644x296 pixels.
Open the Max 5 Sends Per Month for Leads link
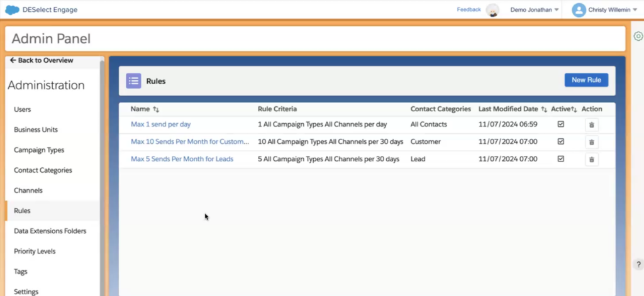click(x=182, y=159)
